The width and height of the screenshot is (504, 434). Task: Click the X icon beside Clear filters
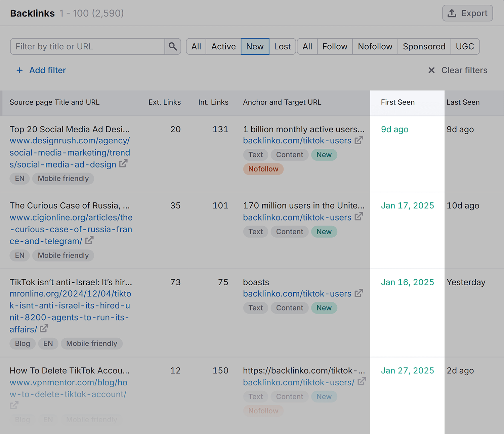pos(431,70)
